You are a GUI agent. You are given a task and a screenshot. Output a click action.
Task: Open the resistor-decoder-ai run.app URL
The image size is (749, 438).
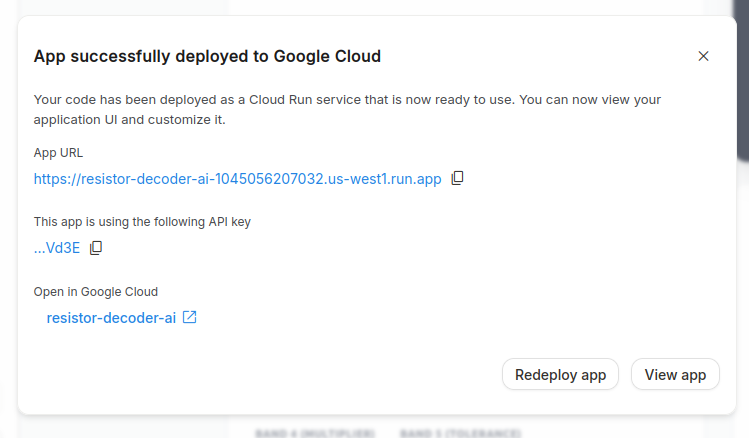point(237,179)
